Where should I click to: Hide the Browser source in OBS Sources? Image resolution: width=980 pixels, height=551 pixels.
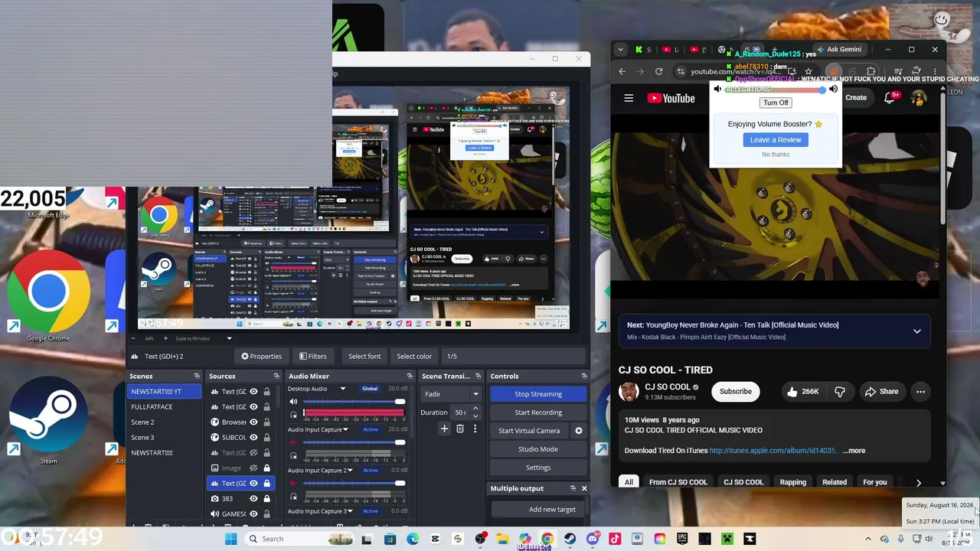(x=253, y=422)
